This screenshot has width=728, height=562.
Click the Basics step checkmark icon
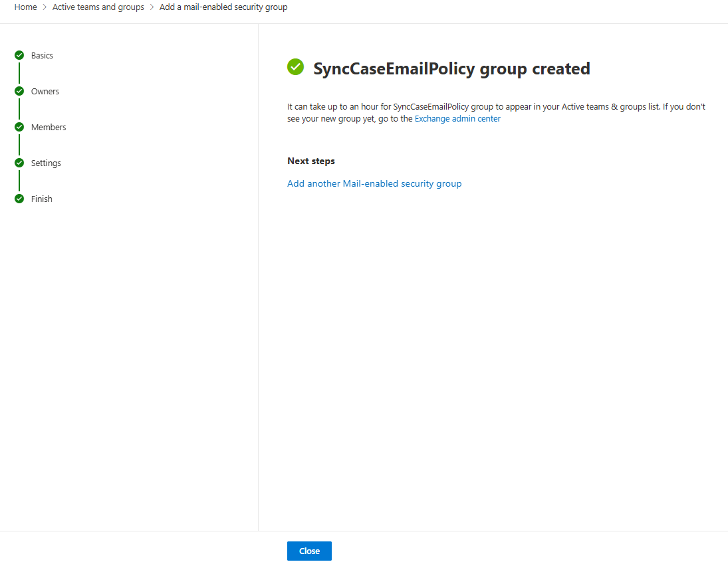(x=19, y=55)
